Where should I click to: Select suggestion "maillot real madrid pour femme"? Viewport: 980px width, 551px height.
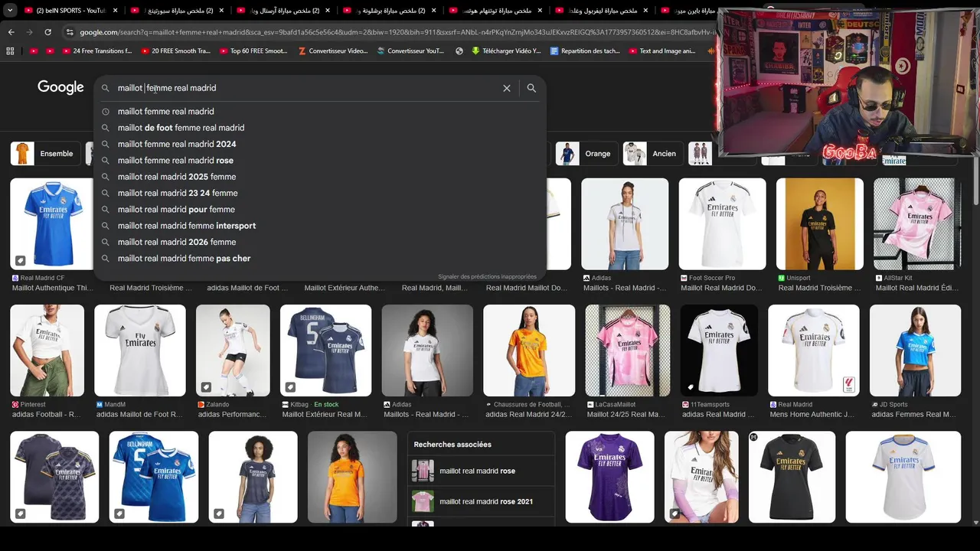[320, 210]
